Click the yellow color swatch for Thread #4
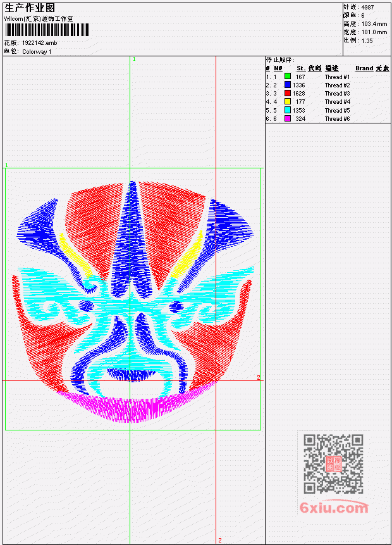Viewport: 392px width, 545px height. 288,101
